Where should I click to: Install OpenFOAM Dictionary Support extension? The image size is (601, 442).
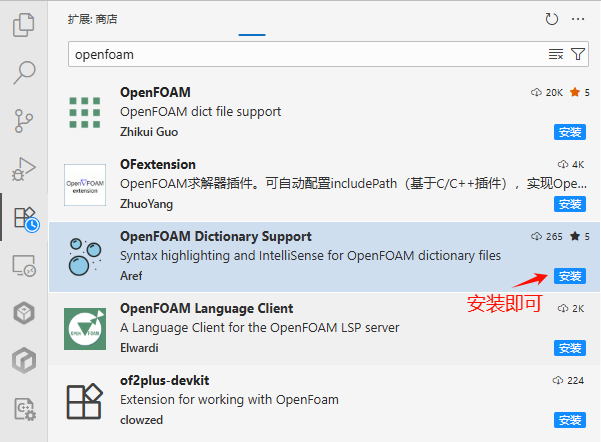(569, 276)
